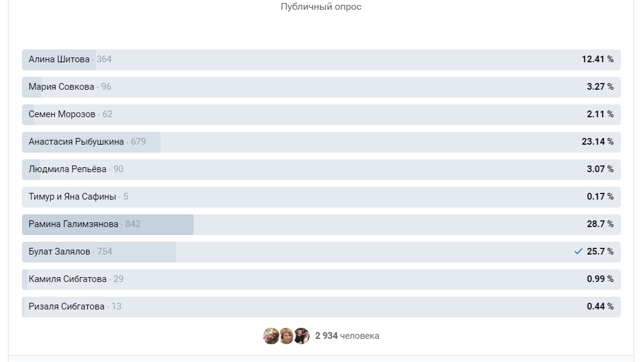The width and height of the screenshot is (644, 362).
Task: Click the second voter avatar with blonde hair
Action: 286,336
